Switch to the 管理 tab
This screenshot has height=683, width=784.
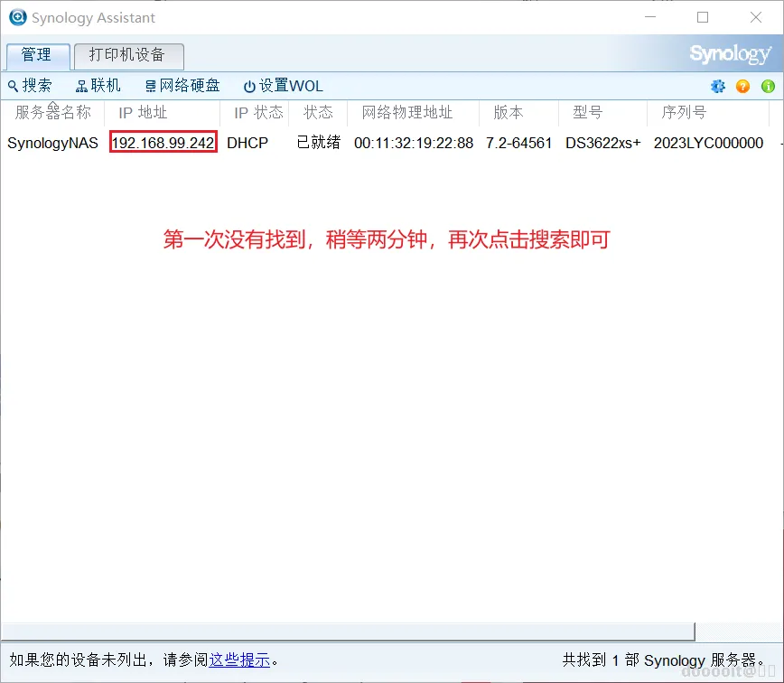pyautogui.click(x=37, y=56)
